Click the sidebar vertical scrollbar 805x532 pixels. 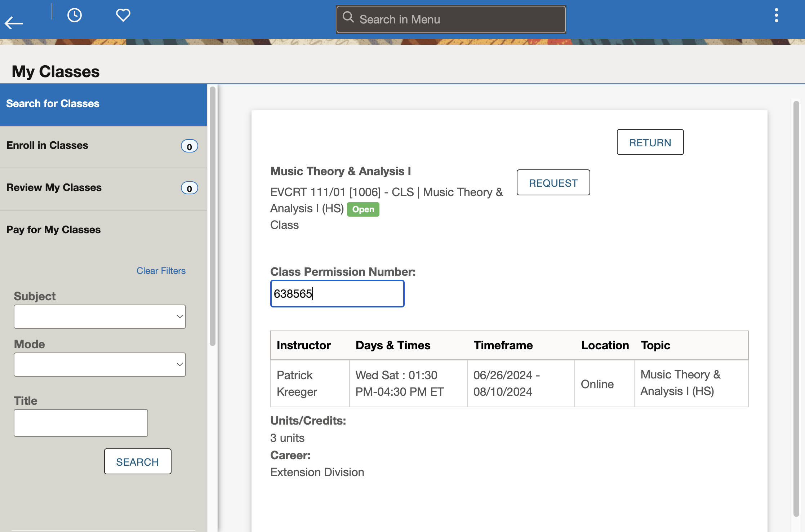click(213, 216)
